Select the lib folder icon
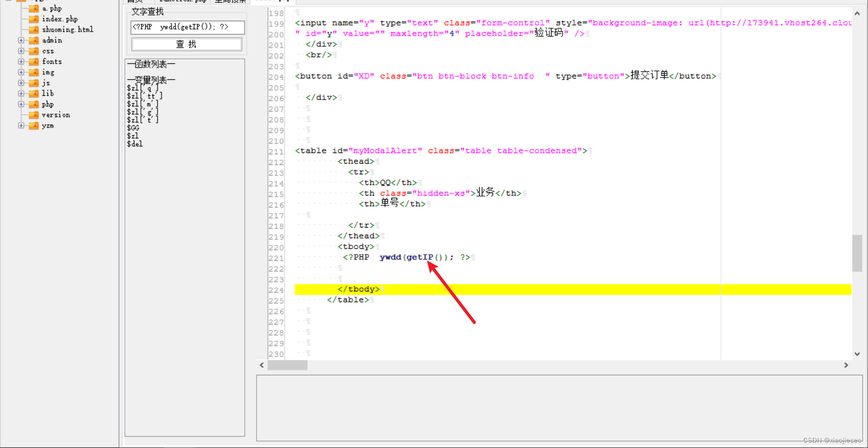868x448 pixels. click(x=33, y=93)
